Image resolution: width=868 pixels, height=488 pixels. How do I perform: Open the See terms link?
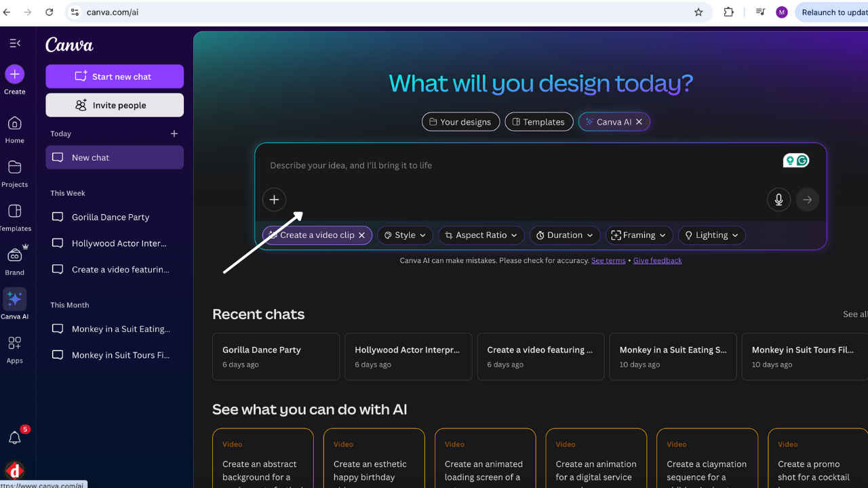[x=608, y=260]
